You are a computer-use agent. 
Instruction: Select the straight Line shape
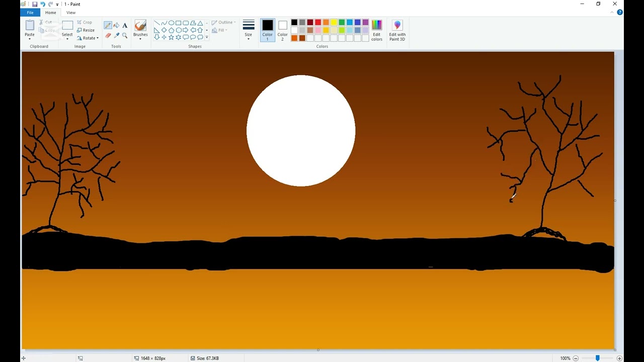pyautogui.click(x=157, y=23)
